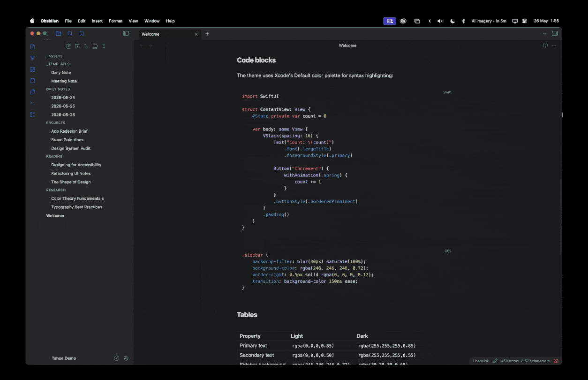Image resolution: width=588 pixels, height=380 pixels.
Task: Open the Format menu
Action: coord(116,21)
